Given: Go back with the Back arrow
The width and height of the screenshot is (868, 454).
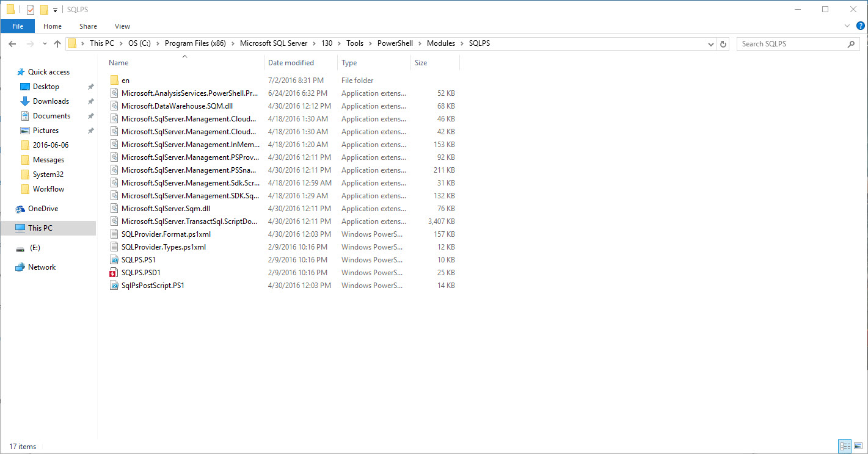Looking at the screenshot, I should pyautogui.click(x=12, y=44).
